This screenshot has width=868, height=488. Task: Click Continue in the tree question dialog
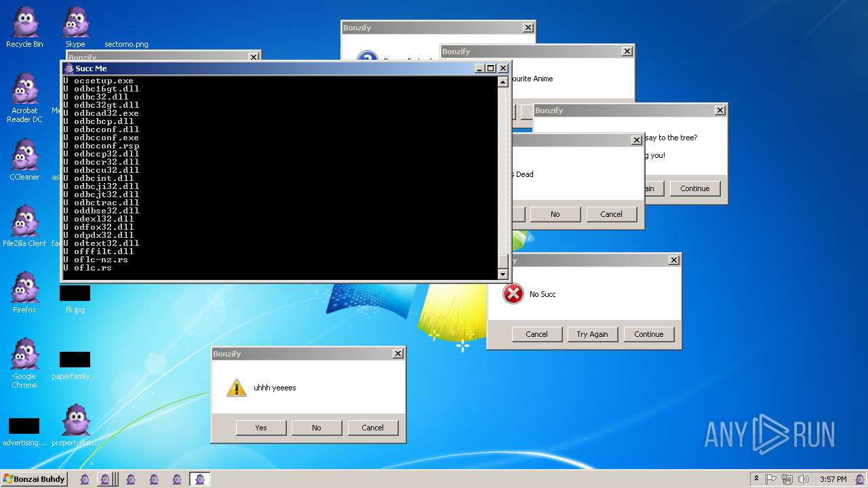(x=694, y=188)
